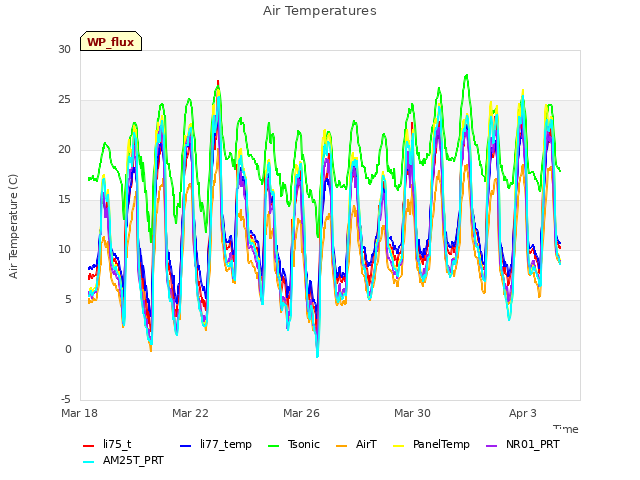
Task: Click the 10 y-axis tick label
Action: click(x=64, y=250)
